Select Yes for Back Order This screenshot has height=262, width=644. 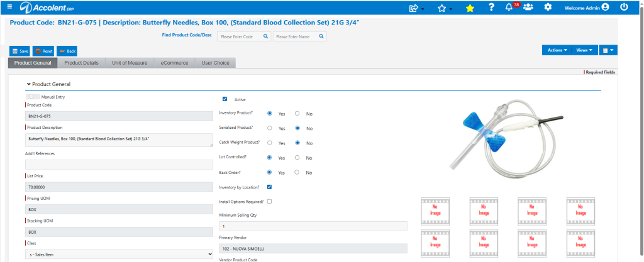click(x=269, y=172)
